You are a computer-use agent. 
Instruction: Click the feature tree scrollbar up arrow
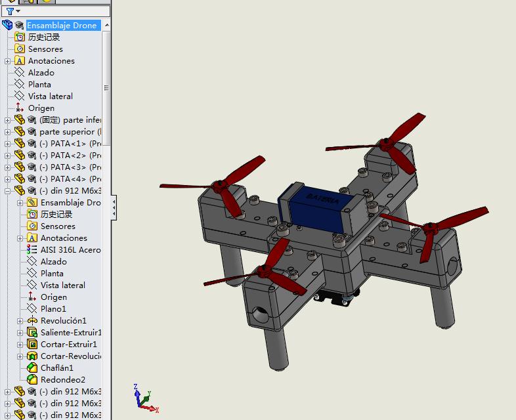click(106, 25)
